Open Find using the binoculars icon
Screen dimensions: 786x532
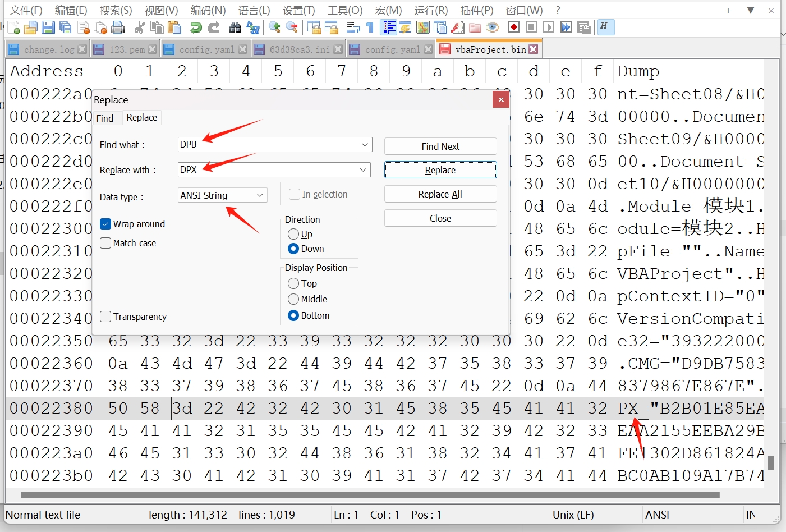235,27
